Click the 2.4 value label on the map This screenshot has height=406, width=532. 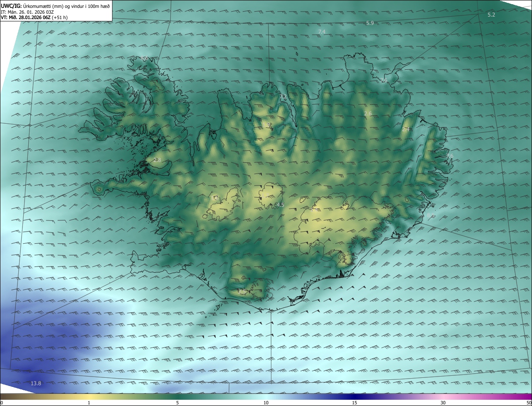click(406, 130)
